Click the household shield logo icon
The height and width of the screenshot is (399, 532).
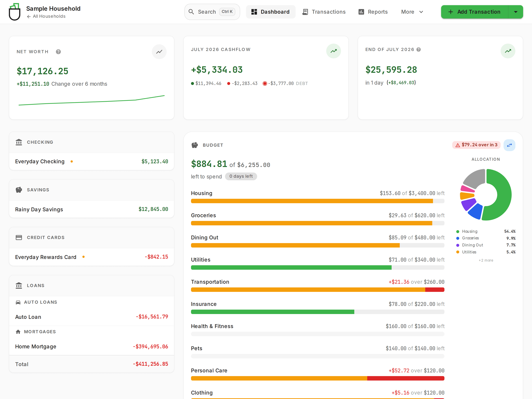click(14, 12)
